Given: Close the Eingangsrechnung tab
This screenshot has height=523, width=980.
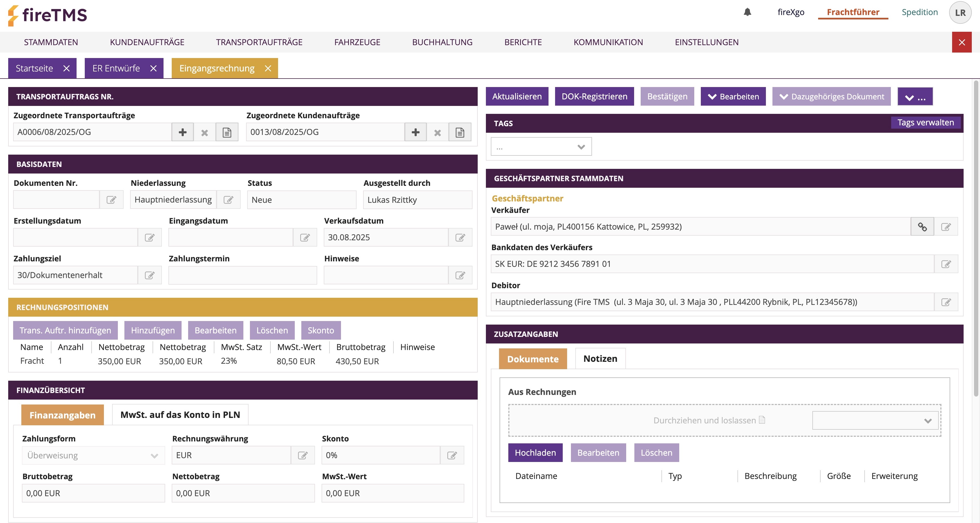Looking at the screenshot, I should (x=268, y=68).
